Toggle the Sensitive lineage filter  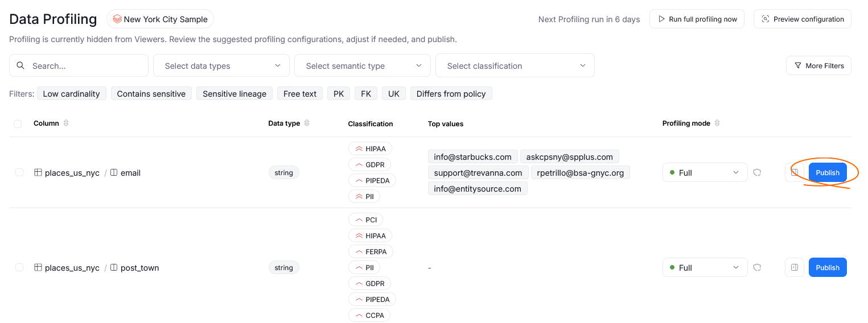tap(235, 94)
